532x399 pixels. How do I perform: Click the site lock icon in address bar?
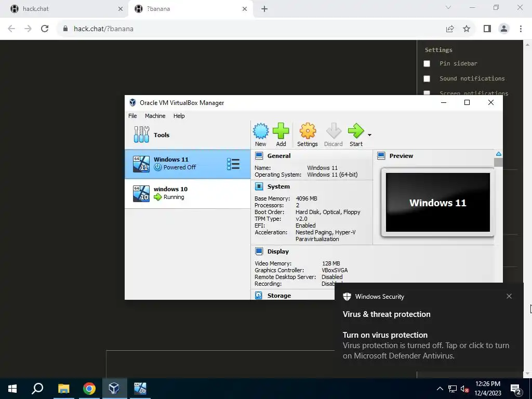tap(65, 29)
